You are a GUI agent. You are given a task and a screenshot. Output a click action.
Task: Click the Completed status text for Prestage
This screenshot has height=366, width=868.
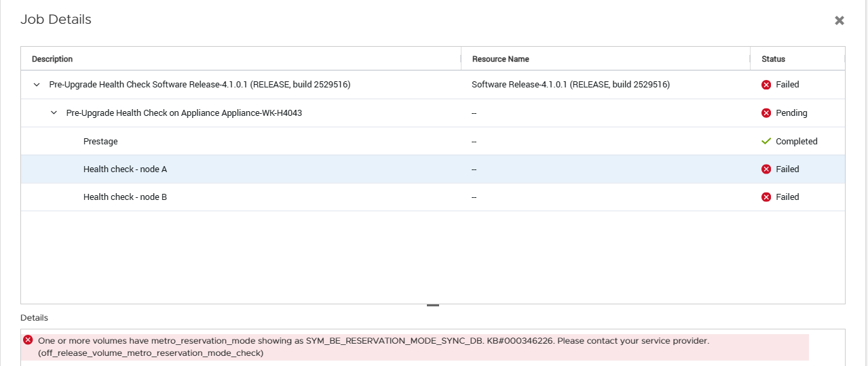(x=797, y=142)
